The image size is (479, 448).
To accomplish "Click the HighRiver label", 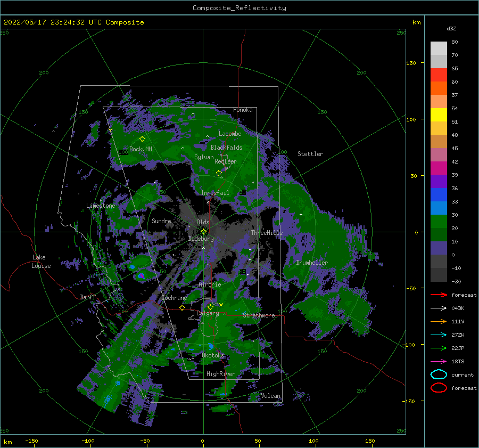I will pos(220,374).
